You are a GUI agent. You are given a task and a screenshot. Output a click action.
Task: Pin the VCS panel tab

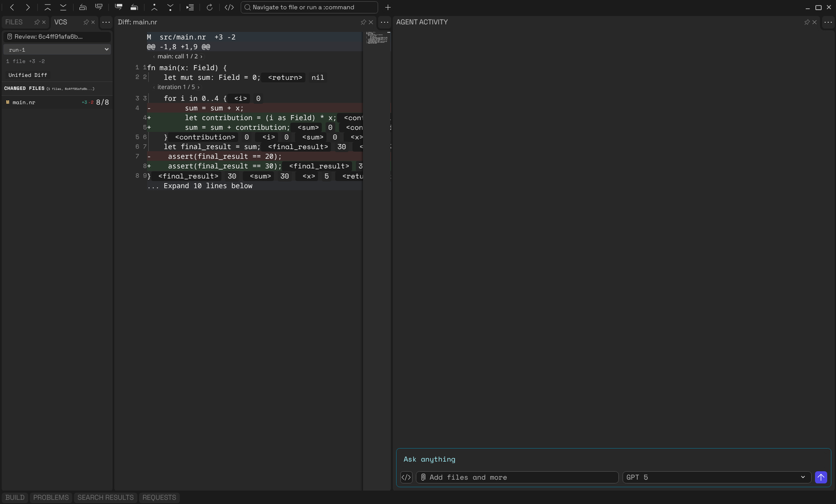(86, 22)
